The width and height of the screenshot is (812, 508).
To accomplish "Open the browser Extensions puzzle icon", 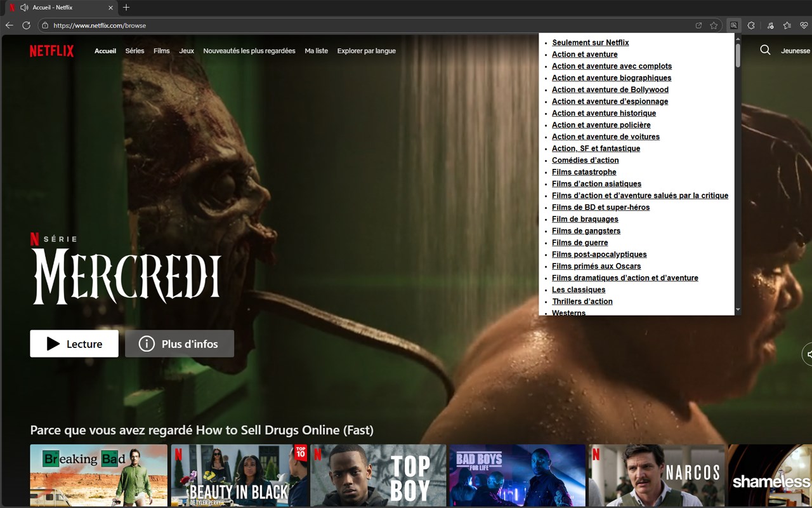I will point(751,25).
